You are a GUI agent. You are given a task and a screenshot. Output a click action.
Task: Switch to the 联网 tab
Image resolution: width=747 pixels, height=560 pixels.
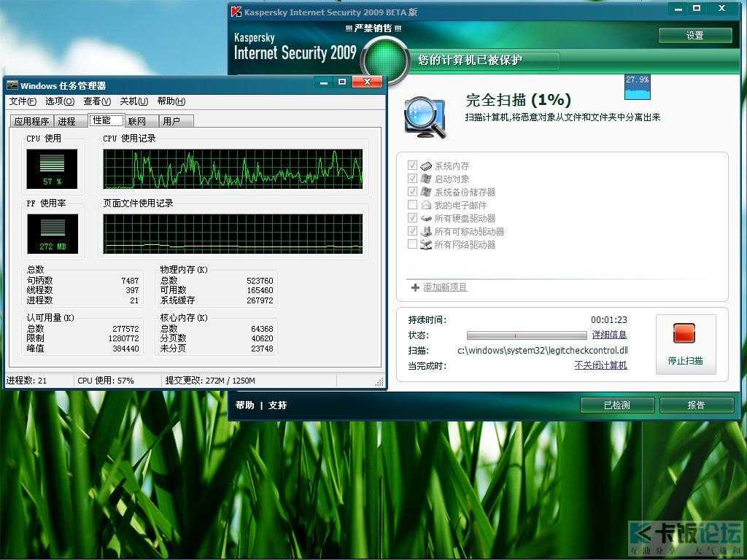[x=141, y=122]
